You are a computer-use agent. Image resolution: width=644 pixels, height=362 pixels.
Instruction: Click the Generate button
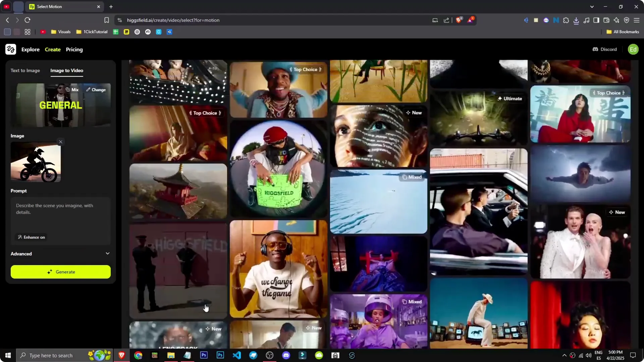[60, 272]
